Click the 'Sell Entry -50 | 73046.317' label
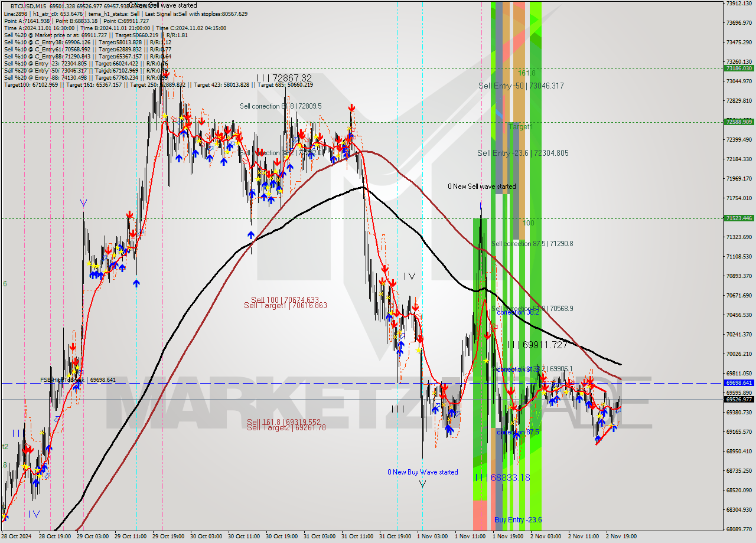Viewport: 756px width, 543px height. 521,86
